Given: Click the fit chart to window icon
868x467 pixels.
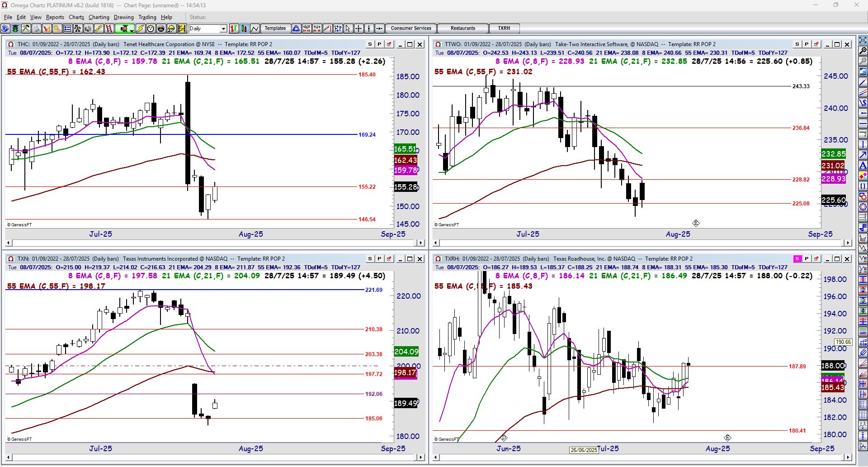Looking at the screenshot, I should 863,40.
